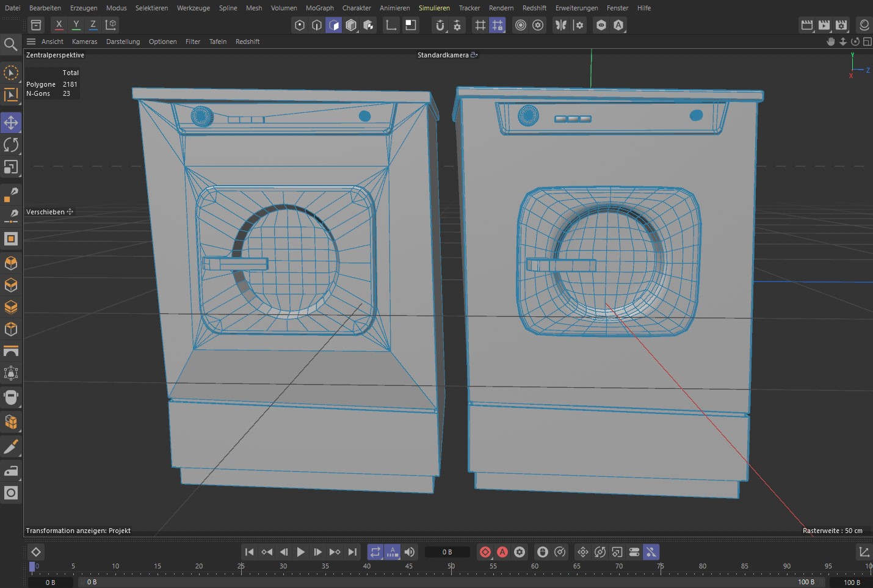
Task: Select the Rotate tool
Action: tap(11, 145)
